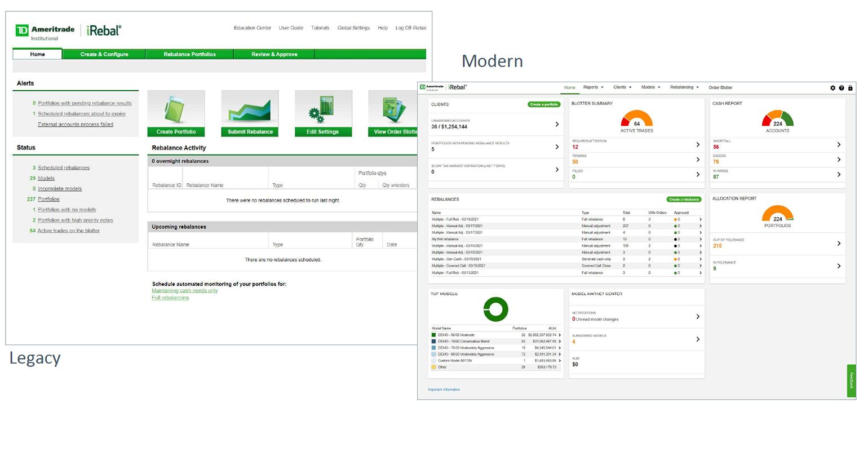This screenshot has width=868, height=451.
Task: Open the Reports dropdown menu
Action: tap(593, 87)
